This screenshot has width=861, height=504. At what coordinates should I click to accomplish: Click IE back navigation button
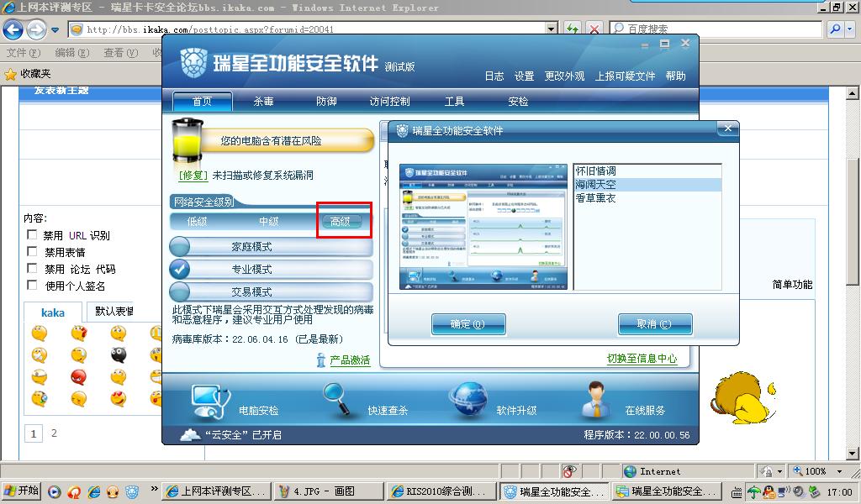[13, 29]
